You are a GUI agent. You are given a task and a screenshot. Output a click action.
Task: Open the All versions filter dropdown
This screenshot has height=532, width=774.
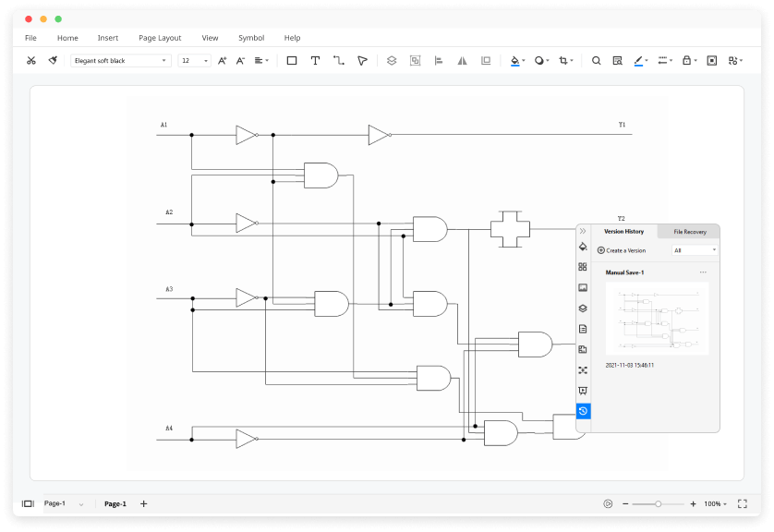pos(693,249)
